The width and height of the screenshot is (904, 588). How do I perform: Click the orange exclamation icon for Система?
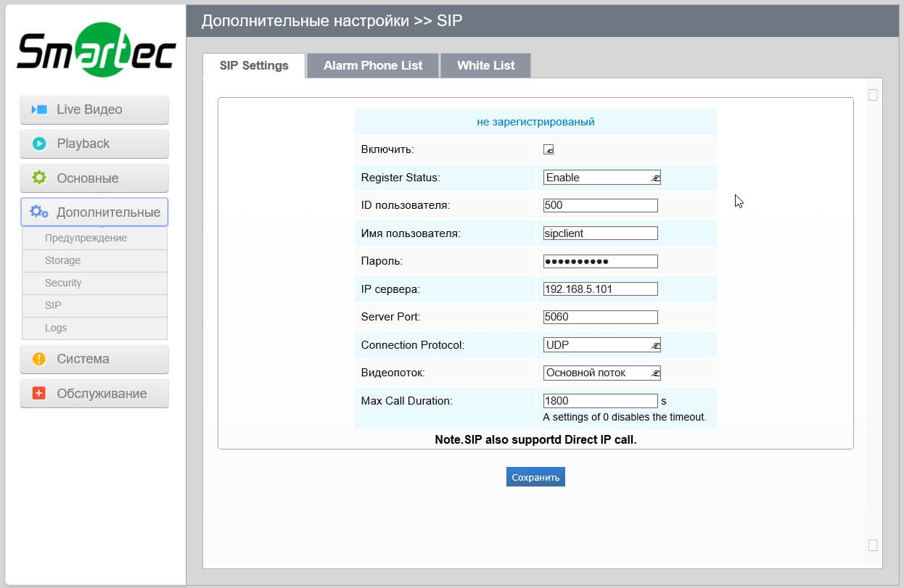point(39,359)
